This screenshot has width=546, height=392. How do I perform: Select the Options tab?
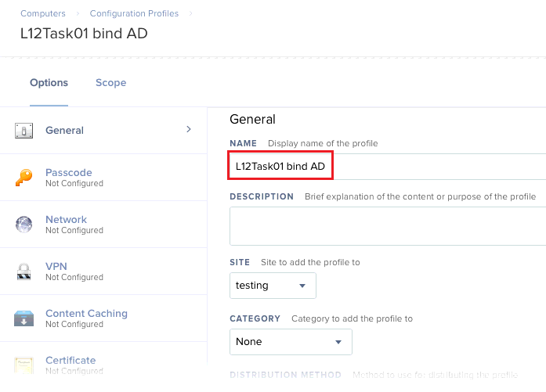click(49, 83)
